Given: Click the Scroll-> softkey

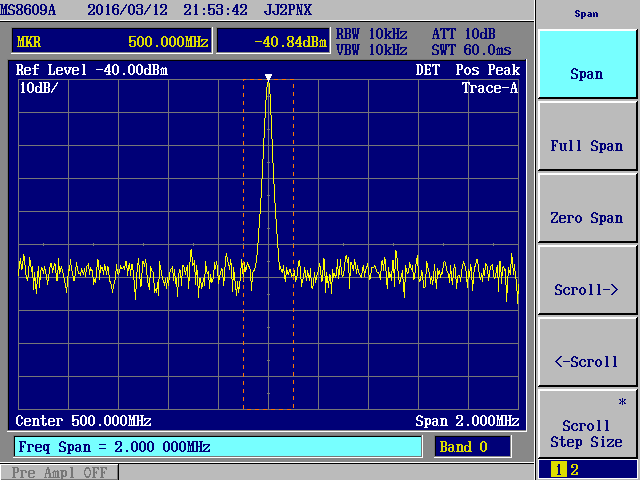Looking at the screenshot, I should point(587,280).
